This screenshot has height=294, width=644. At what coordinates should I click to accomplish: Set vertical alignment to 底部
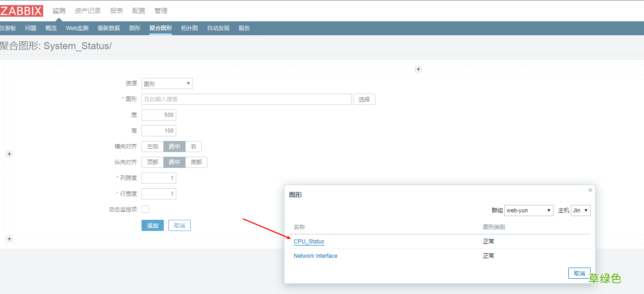[196, 162]
